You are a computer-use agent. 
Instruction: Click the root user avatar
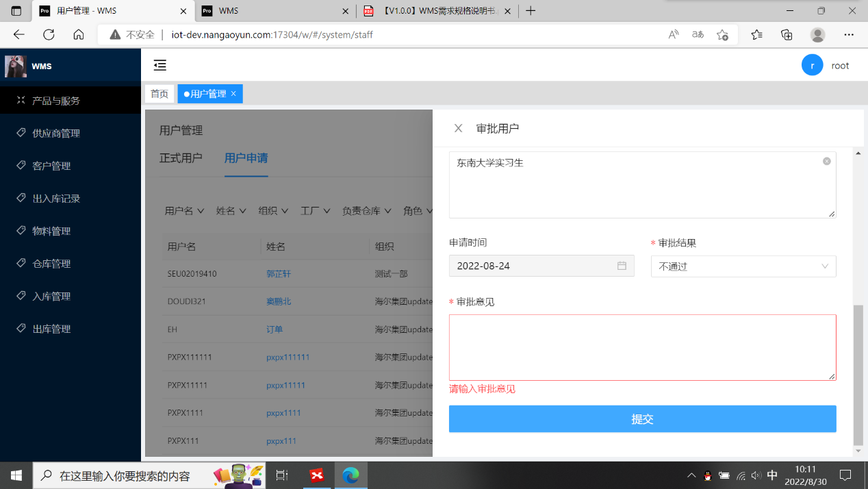[x=812, y=65]
